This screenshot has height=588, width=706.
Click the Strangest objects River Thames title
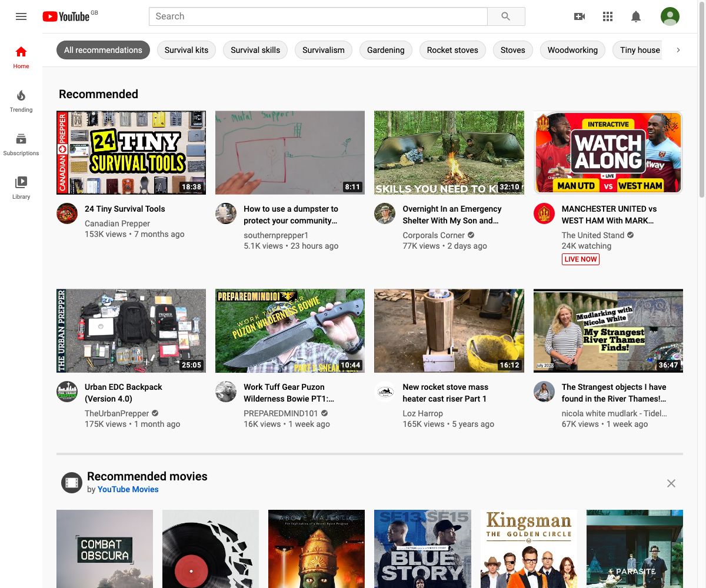click(x=614, y=393)
